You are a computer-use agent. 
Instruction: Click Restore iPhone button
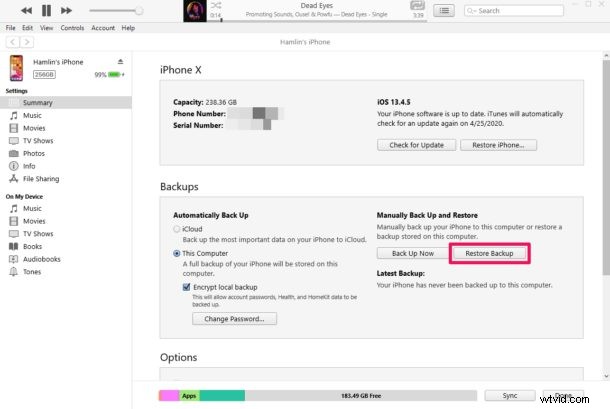point(498,145)
